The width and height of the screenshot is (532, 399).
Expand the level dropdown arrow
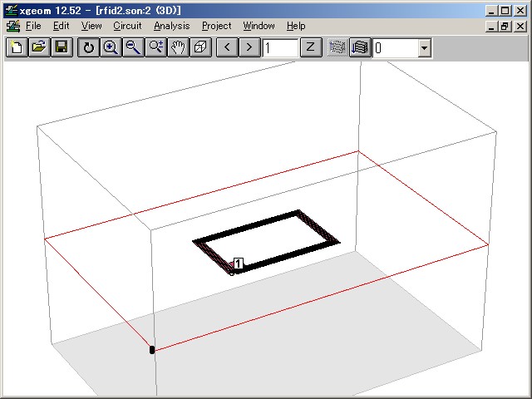coord(424,48)
